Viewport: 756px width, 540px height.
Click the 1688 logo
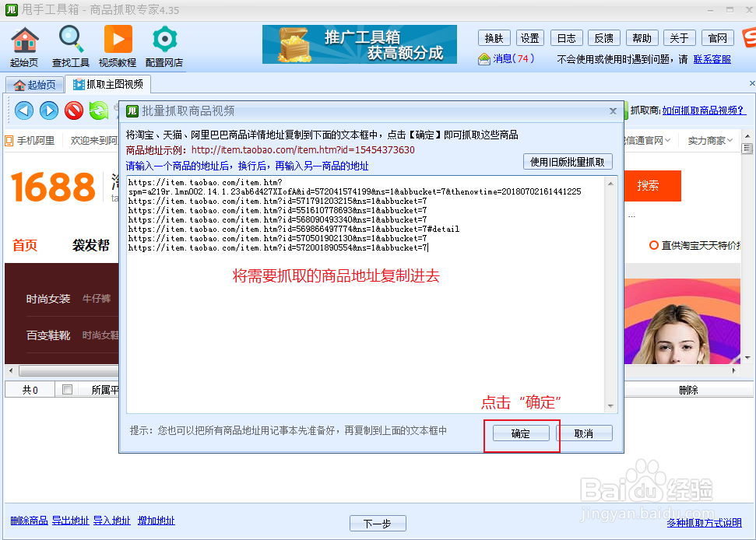[54, 187]
